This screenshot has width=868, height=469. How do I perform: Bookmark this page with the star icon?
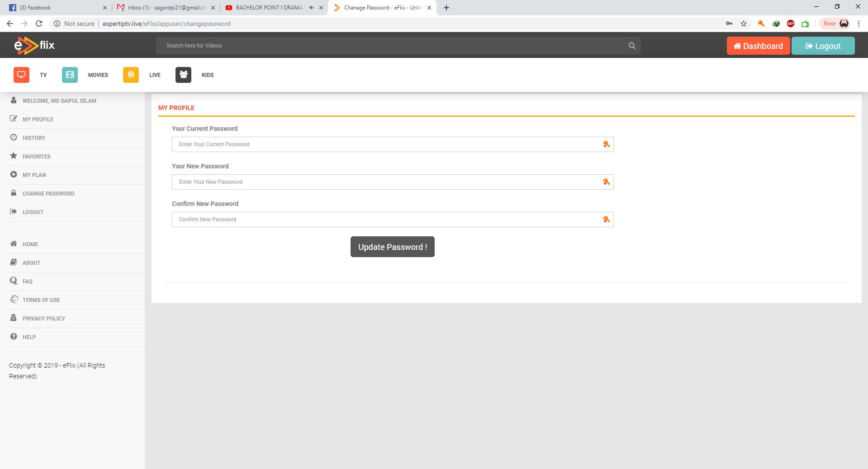click(744, 24)
